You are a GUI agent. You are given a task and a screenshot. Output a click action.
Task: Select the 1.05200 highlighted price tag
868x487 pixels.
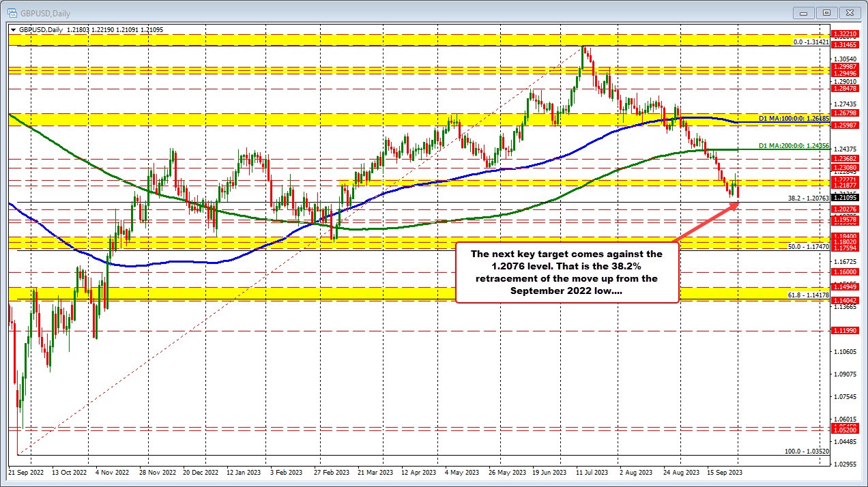846,430
